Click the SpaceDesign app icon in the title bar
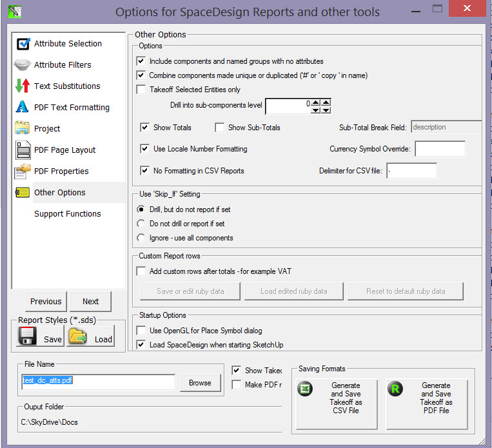The image size is (492, 448). tap(14, 12)
